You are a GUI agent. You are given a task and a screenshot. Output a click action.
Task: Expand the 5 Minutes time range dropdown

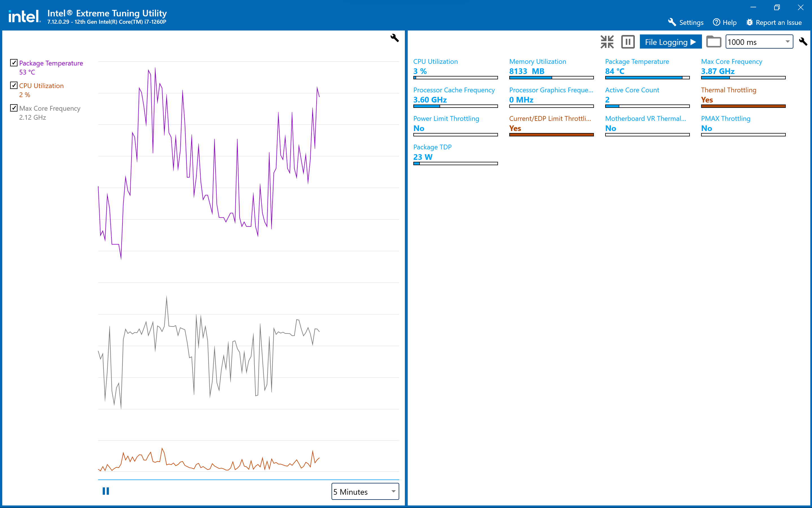click(365, 492)
